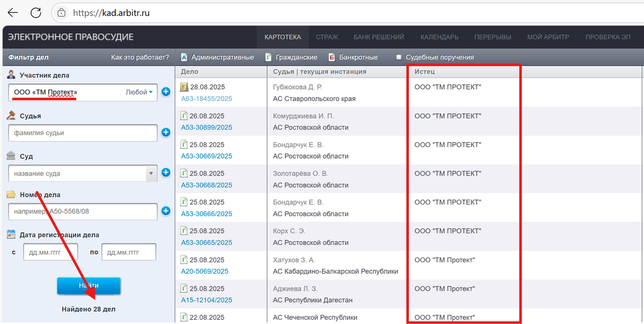Click АС Кабардино-Балкарской Республики text
The image size is (644, 324).
click(x=335, y=271)
